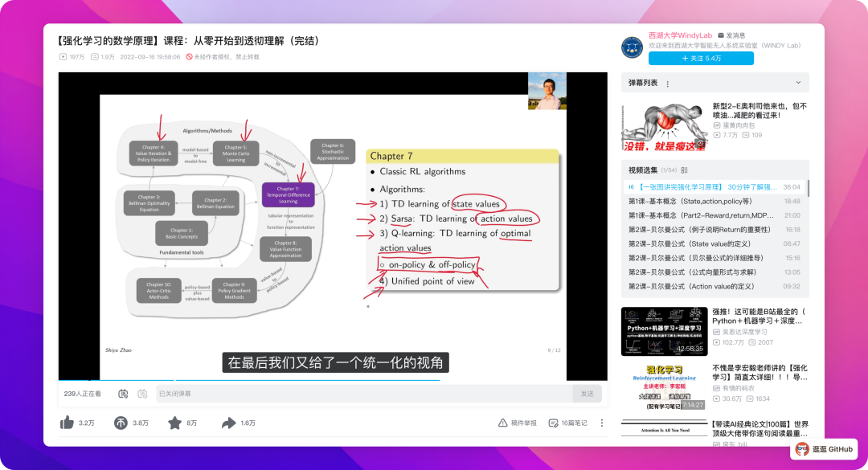Click 稿件举报 report link
This screenshot has width=868, height=470.
pos(524,423)
